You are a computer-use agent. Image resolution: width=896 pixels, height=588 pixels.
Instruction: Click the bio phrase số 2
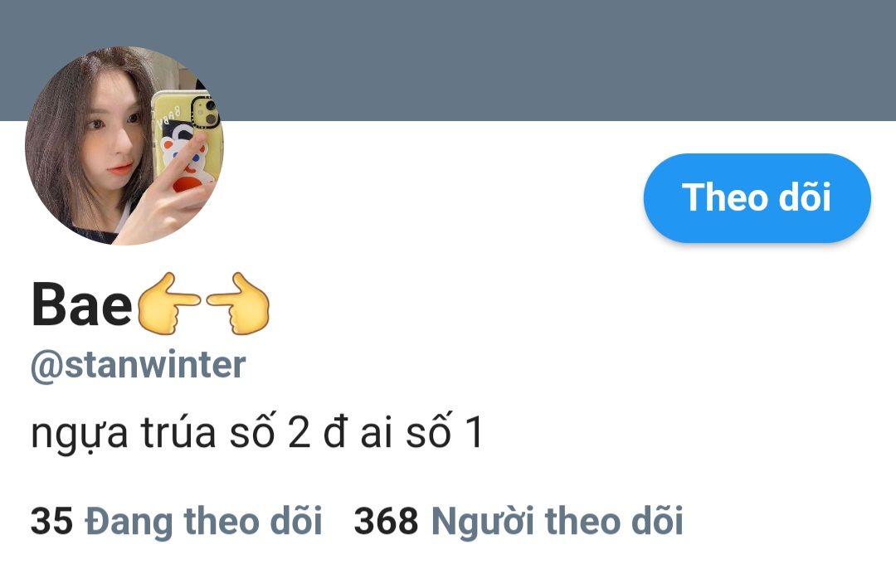pyautogui.click(x=270, y=431)
